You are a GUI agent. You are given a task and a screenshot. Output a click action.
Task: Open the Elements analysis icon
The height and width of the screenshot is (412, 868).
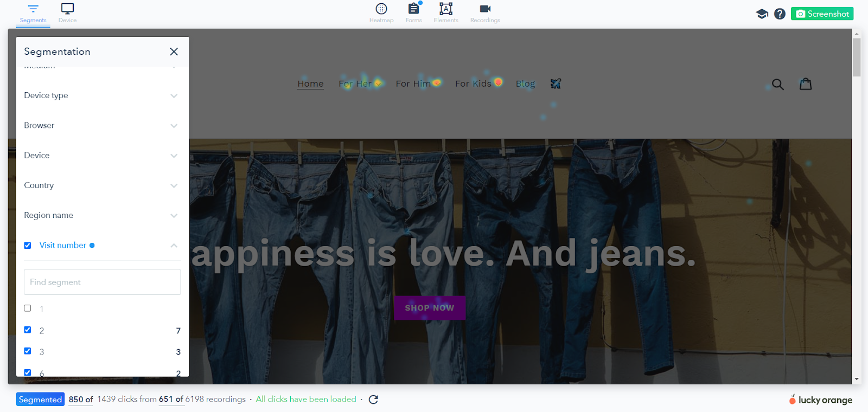tap(446, 9)
